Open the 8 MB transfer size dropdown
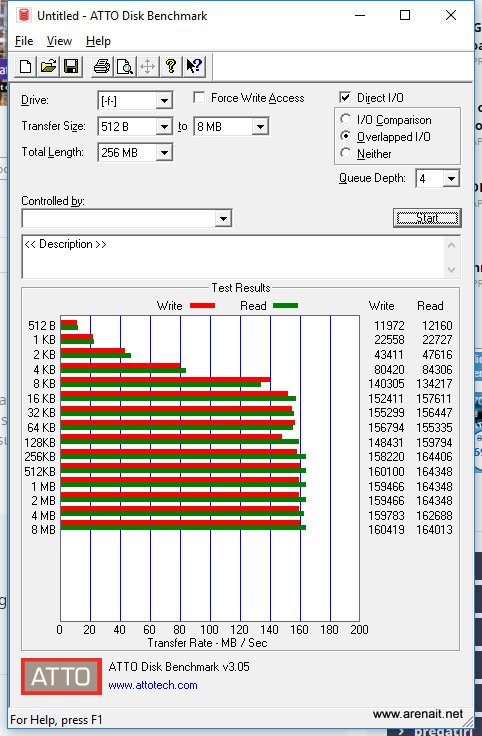 260,126
